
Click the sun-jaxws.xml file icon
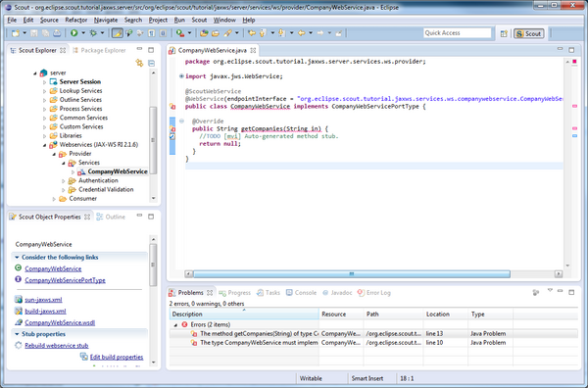point(19,299)
